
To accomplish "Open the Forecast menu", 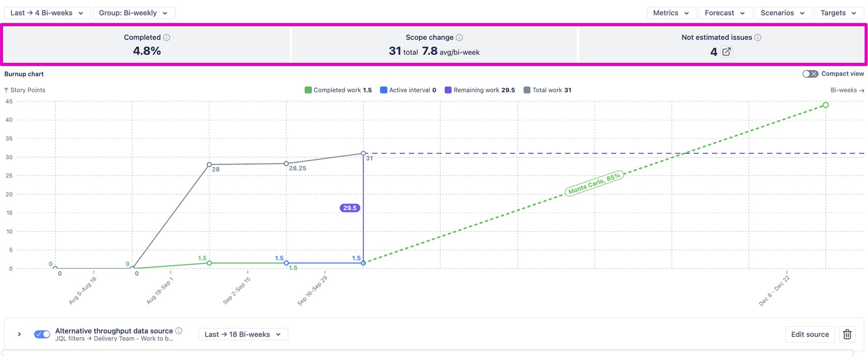I will pos(725,13).
